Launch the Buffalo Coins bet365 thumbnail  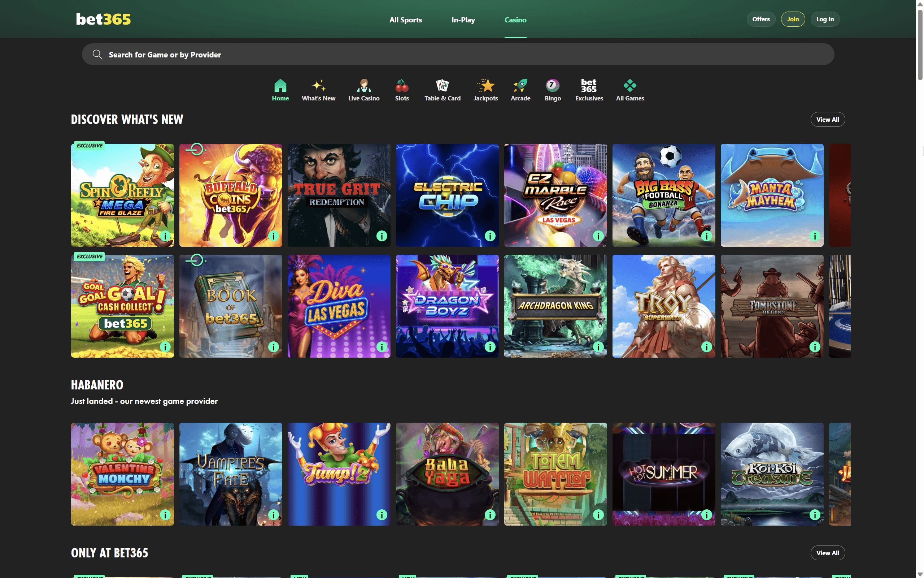click(x=231, y=195)
